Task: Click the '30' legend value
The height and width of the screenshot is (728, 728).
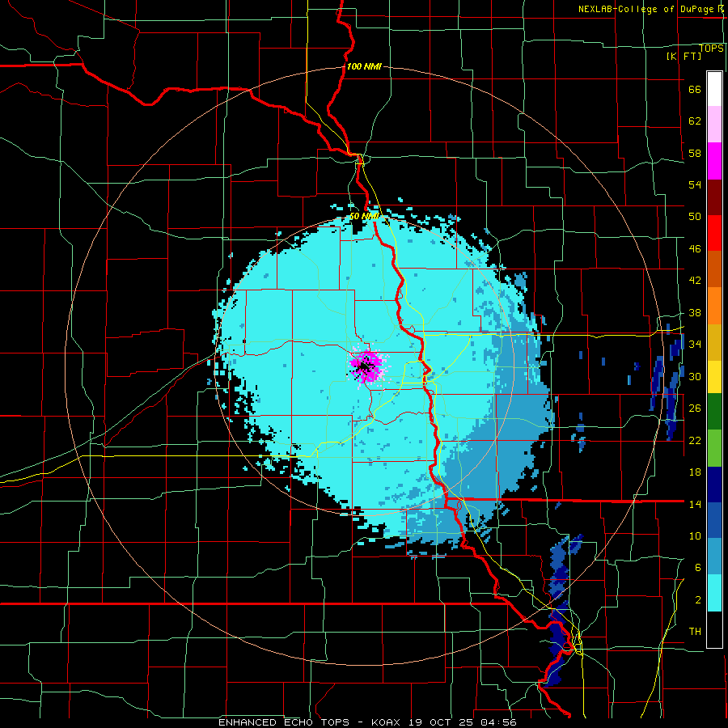Action: [695, 376]
